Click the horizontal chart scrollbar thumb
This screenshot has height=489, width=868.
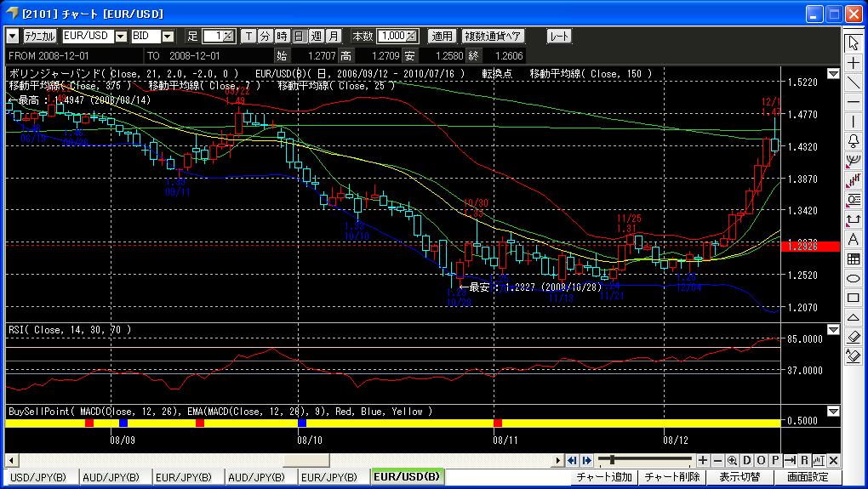click(306, 460)
